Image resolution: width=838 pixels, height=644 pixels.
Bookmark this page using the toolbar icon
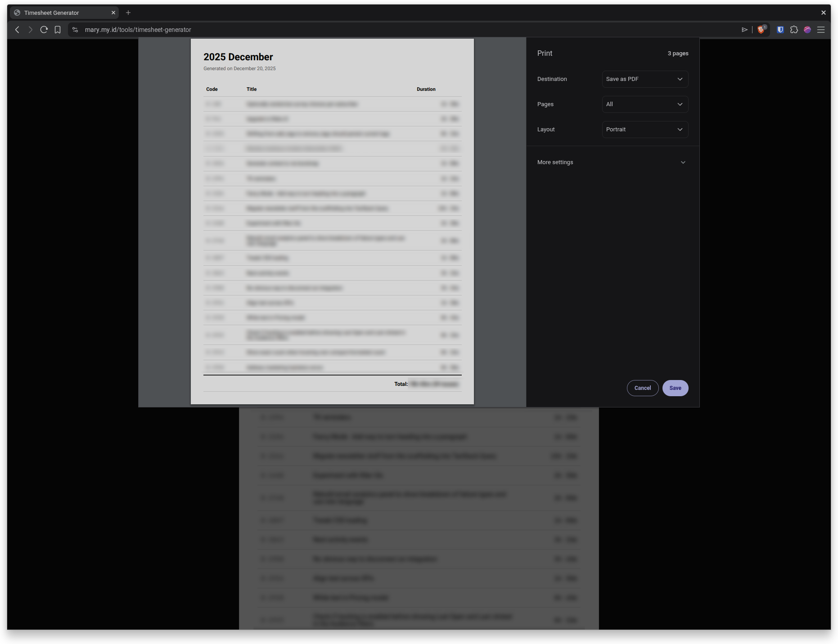(58, 30)
